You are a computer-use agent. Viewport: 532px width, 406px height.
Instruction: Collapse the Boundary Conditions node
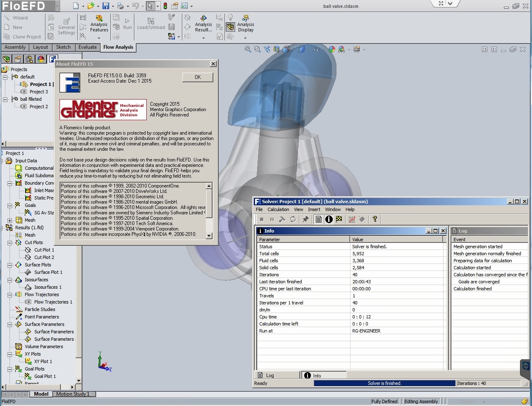(10, 183)
